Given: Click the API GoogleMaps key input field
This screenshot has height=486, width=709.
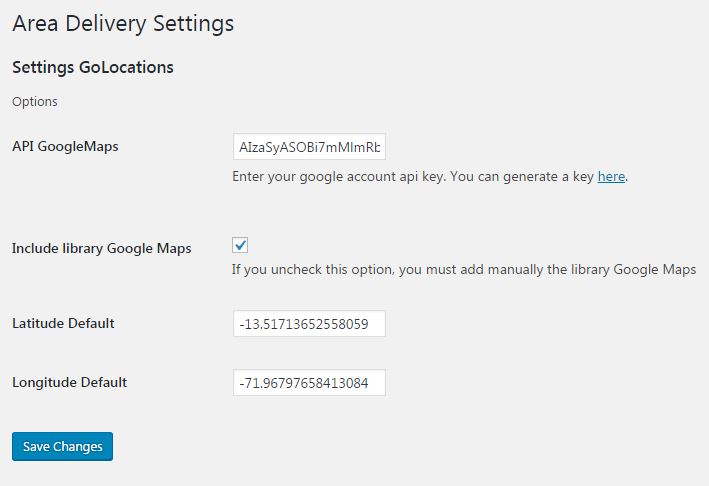Looking at the screenshot, I should pyautogui.click(x=309, y=146).
